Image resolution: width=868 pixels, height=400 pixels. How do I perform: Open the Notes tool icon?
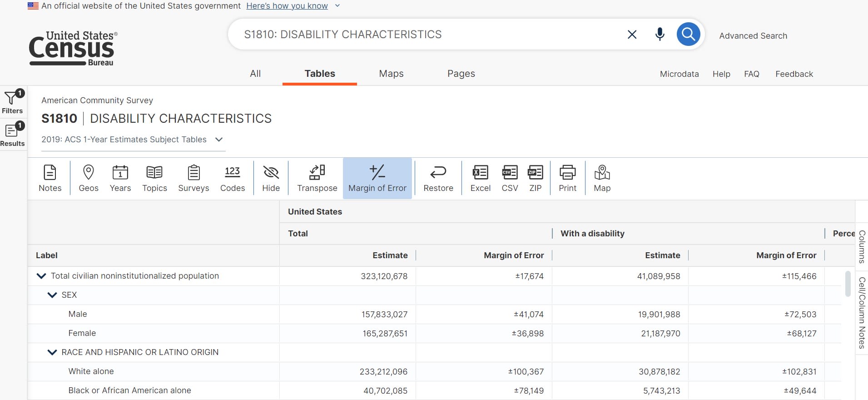50,178
